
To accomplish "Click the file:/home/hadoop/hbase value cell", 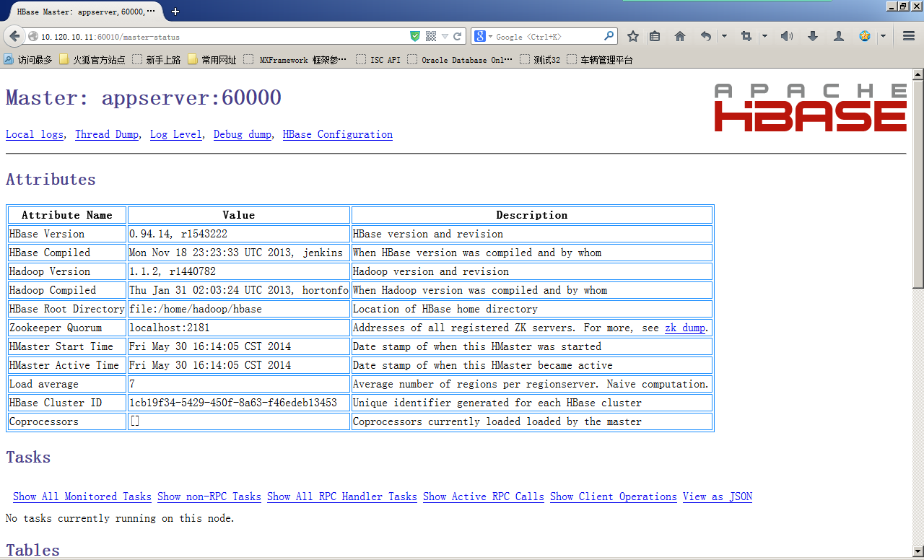I will pyautogui.click(x=239, y=309).
